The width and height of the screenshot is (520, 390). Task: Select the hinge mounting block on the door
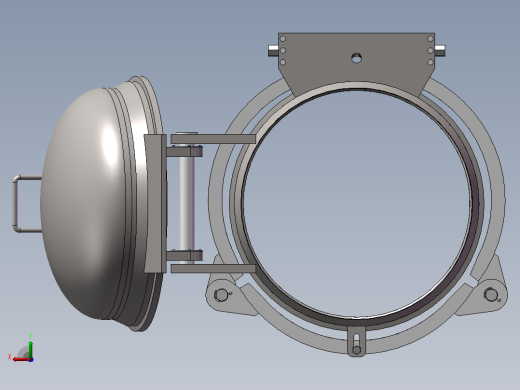155,204
